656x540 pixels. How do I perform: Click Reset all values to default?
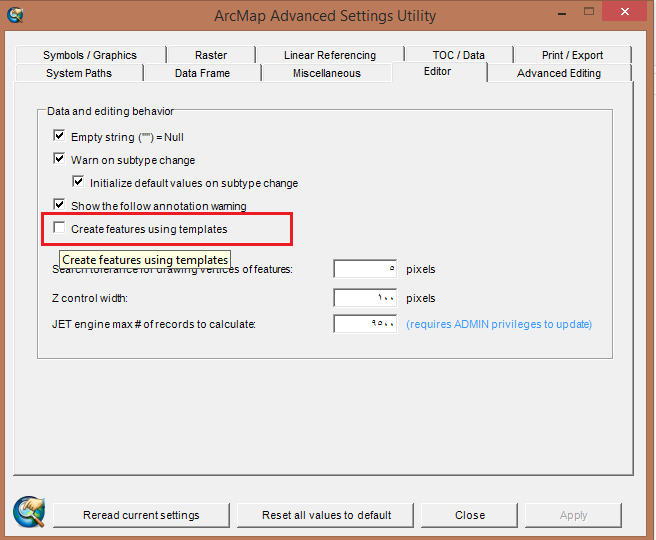click(x=326, y=515)
